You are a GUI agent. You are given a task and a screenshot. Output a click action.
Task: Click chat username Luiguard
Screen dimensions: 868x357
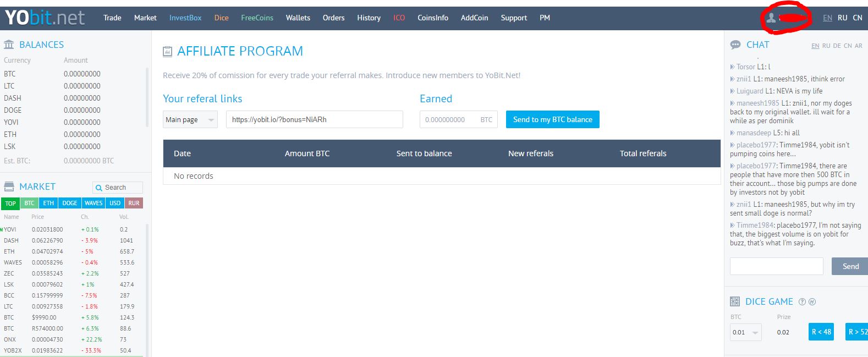750,91
